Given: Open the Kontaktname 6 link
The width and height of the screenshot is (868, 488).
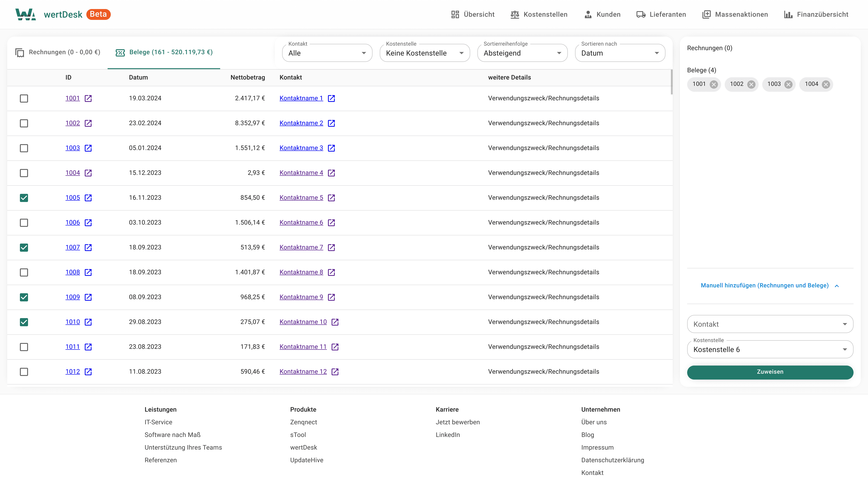Looking at the screenshot, I should click(301, 223).
